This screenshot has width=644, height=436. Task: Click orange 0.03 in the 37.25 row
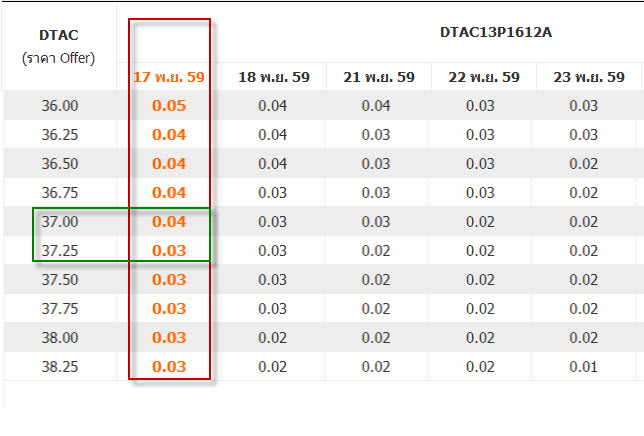[169, 250]
